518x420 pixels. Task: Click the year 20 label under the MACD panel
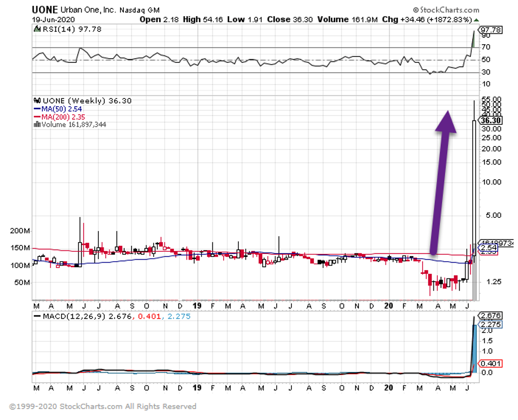[389, 388]
